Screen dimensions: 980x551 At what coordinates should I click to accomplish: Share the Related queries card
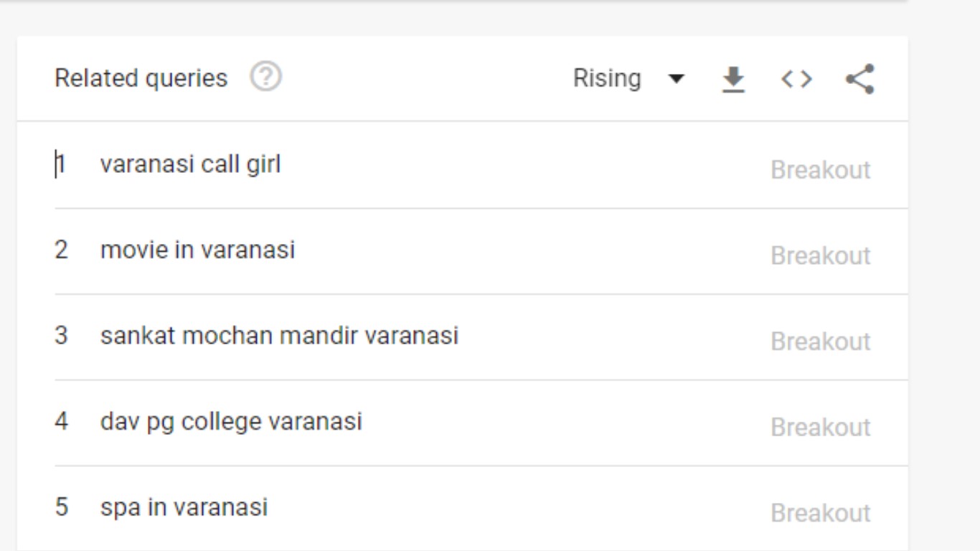tap(860, 79)
